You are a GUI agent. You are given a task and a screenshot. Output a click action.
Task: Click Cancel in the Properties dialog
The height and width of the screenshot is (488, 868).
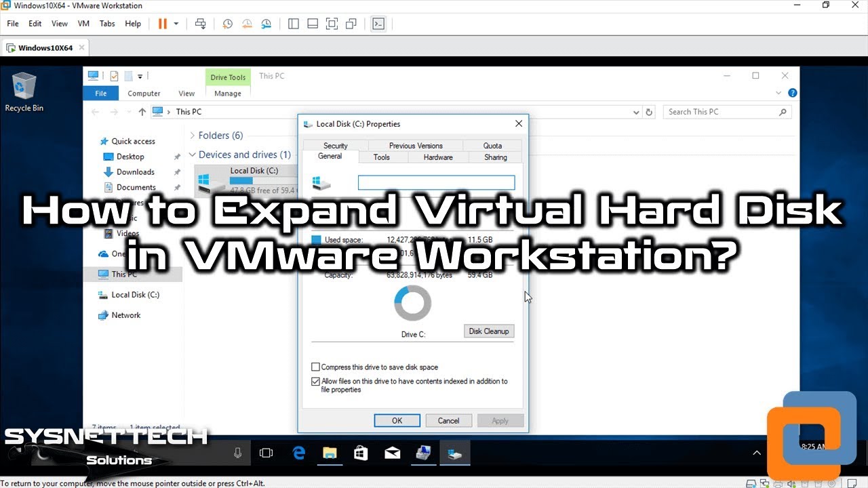tap(448, 420)
